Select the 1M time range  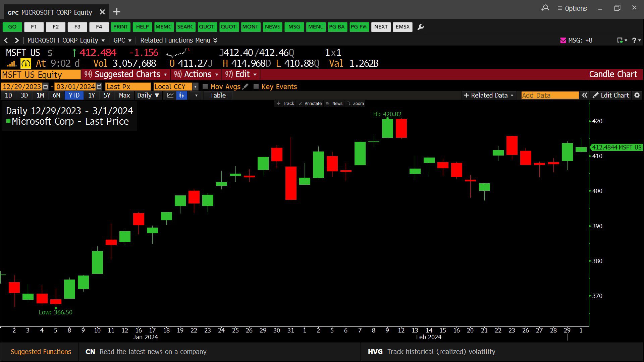40,95
